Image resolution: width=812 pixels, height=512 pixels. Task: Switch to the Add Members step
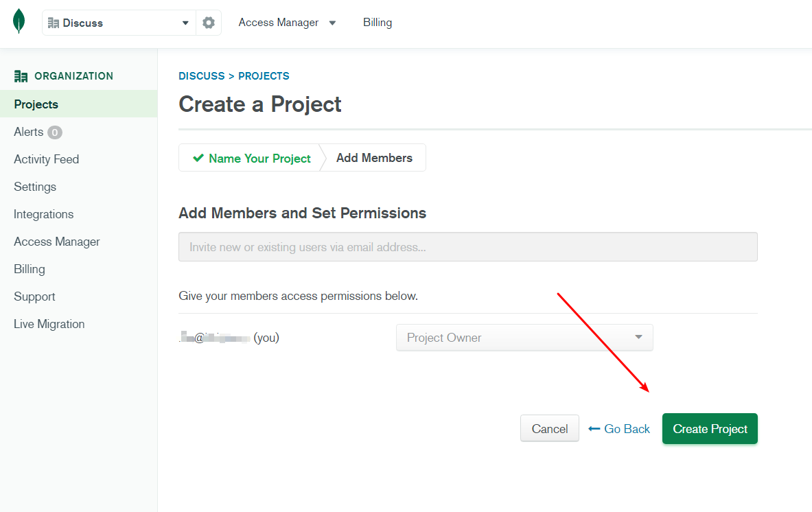[373, 158]
